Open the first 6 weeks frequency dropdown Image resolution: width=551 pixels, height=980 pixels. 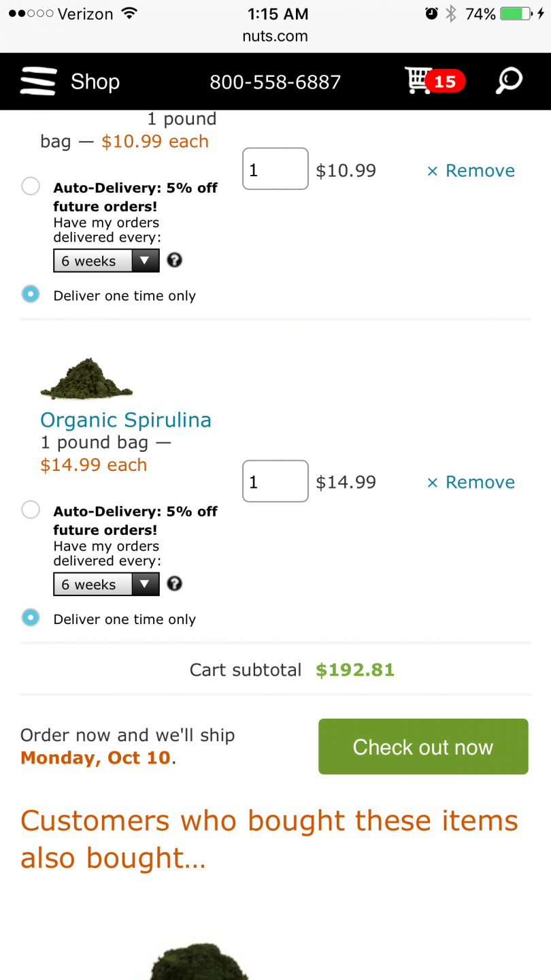(106, 261)
